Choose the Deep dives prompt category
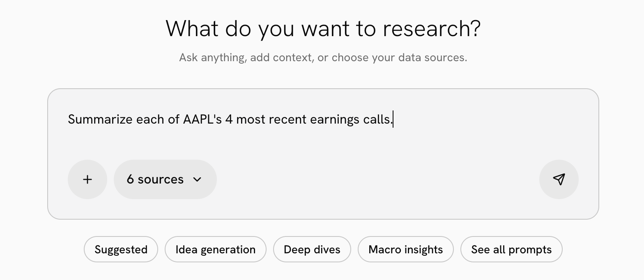The width and height of the screenshot is (644, 280). click(x=312, y=249)
